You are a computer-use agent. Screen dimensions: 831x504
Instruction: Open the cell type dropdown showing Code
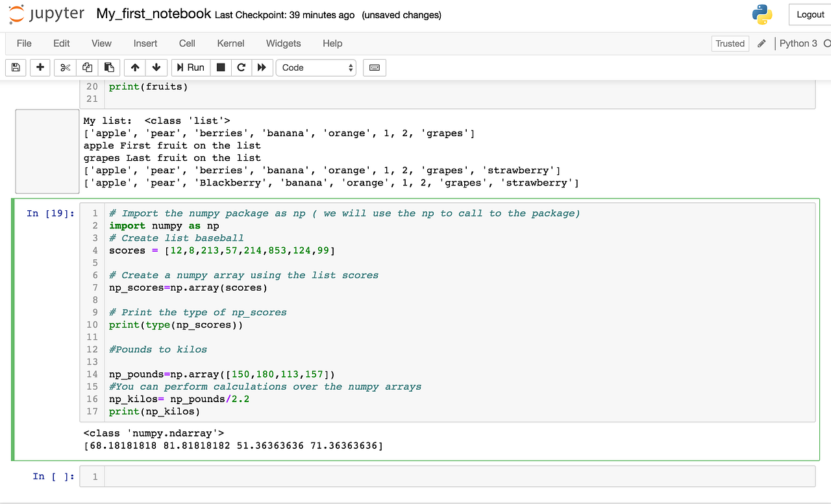[316, 67]
